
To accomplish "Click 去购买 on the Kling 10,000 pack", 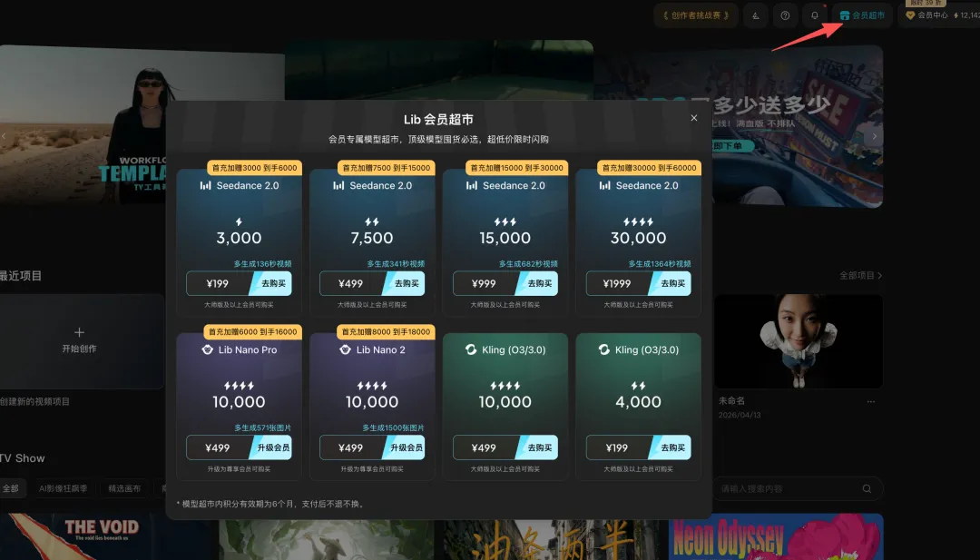I will click(x=537, y=447).
